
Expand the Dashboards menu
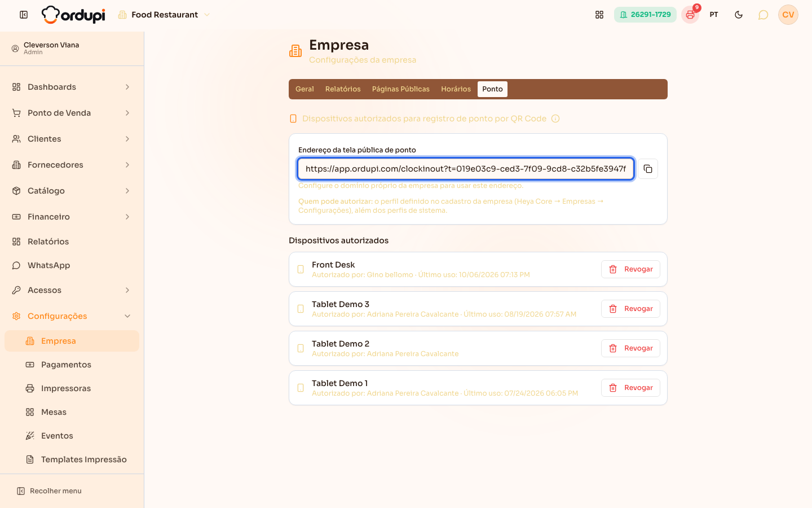point(72,87)
